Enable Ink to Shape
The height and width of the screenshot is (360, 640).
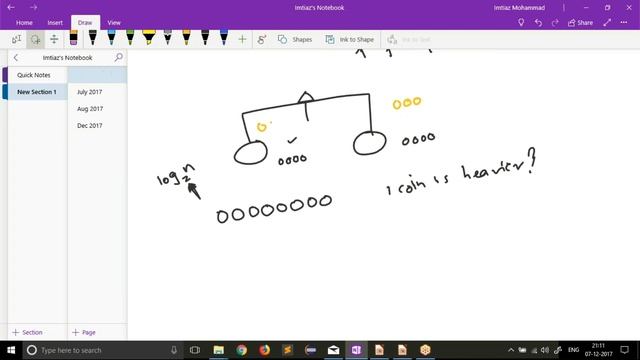(x=349, y=40)
